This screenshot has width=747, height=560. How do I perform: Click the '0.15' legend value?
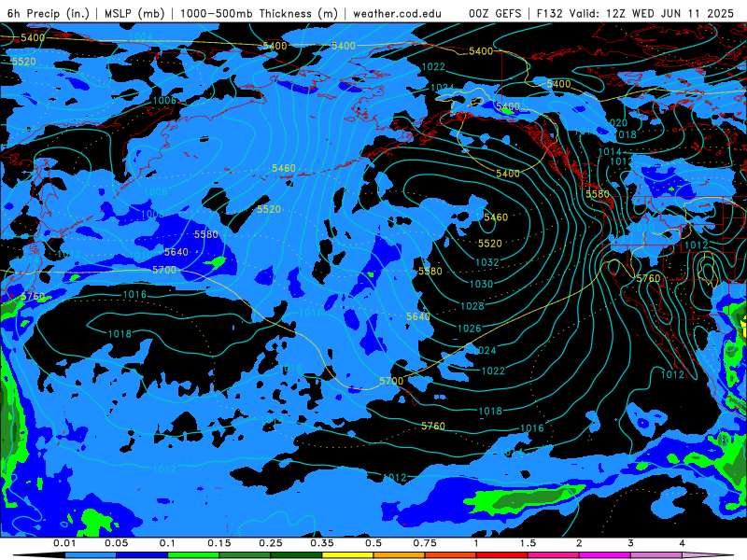[219, 543]
